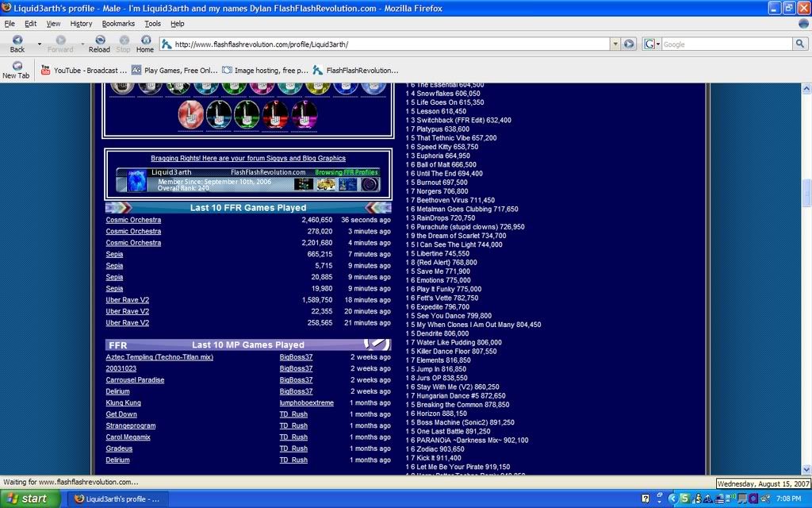Screen dimensions: 812x508
Task: Go to the Home page
Action: coord(145,41)
